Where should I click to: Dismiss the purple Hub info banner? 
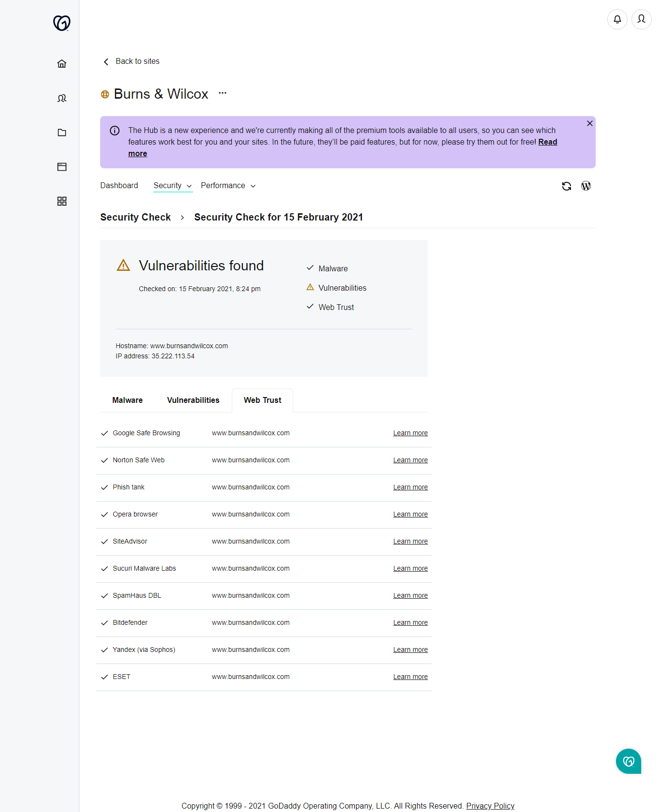tap(590, 123)
